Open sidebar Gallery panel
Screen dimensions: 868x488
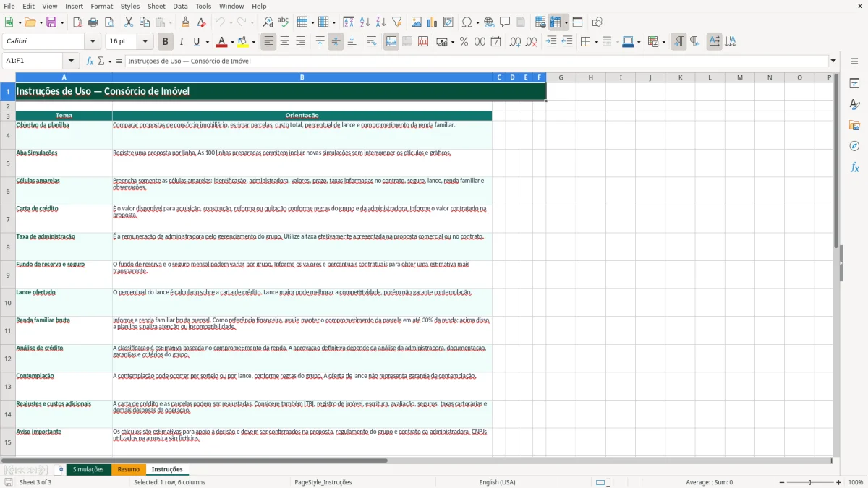click(x=854, y=125)
